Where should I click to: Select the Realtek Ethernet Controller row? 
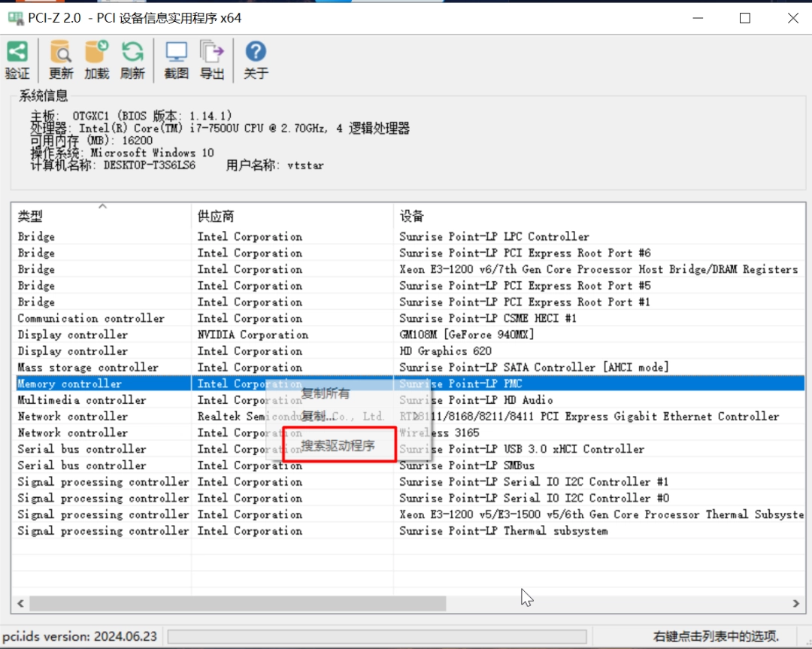[x=409, y=417]
